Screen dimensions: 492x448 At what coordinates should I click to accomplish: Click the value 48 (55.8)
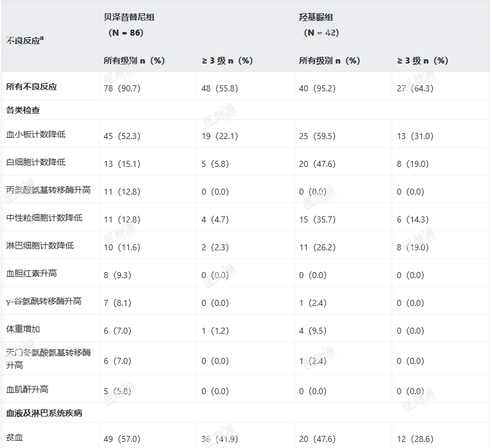[x=219, y=88]
